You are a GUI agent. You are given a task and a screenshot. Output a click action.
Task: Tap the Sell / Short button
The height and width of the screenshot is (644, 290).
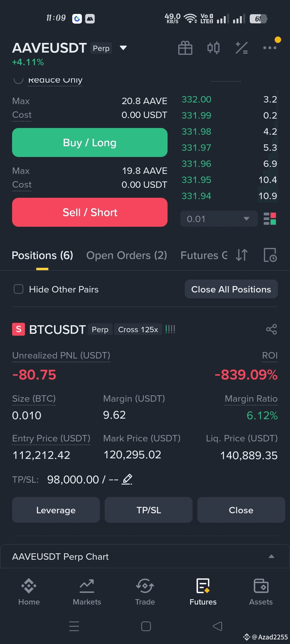(90, 212)
